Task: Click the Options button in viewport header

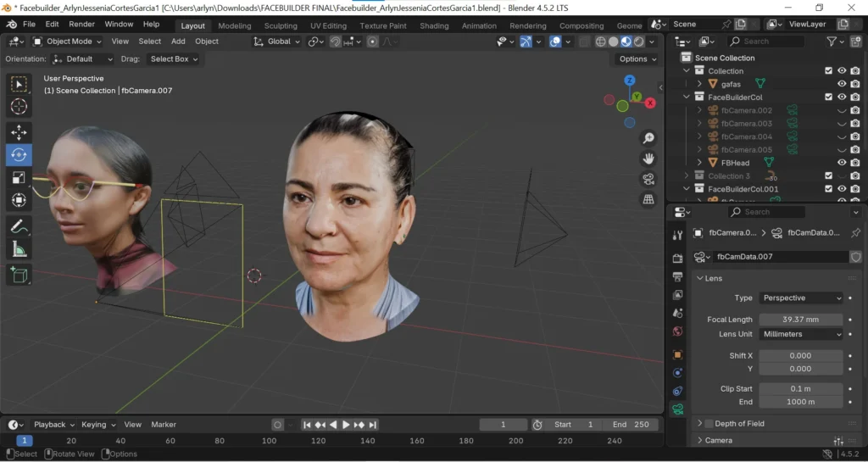Action: point(637,59)
